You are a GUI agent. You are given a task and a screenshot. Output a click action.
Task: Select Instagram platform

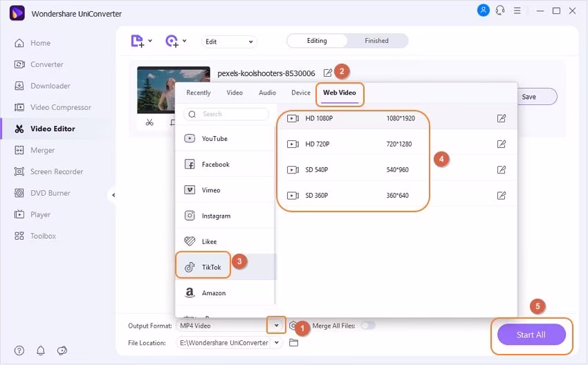pos(225,216)
